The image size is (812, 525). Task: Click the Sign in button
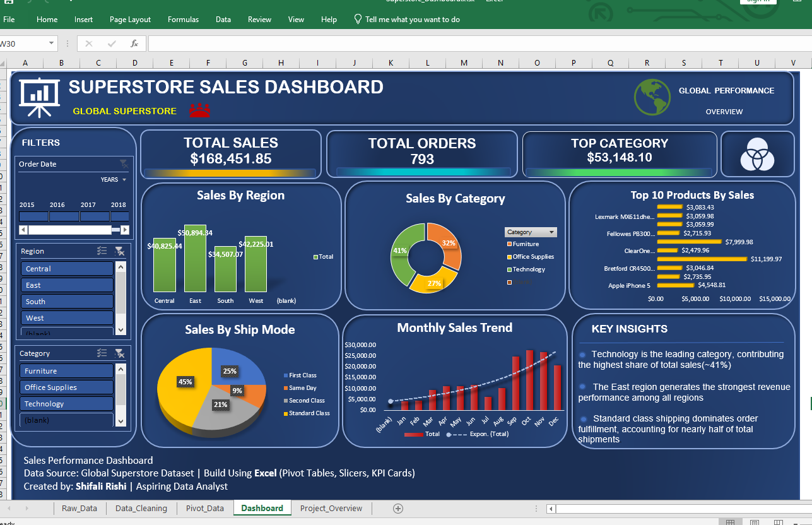(758, 3)
